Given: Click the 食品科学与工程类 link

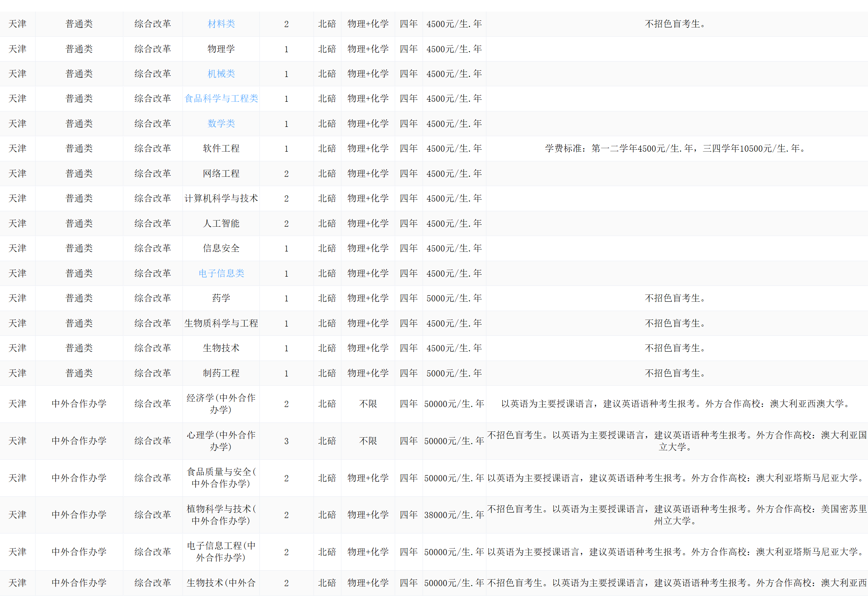Looking at the screenshot, I should click(x=221, y=99).
